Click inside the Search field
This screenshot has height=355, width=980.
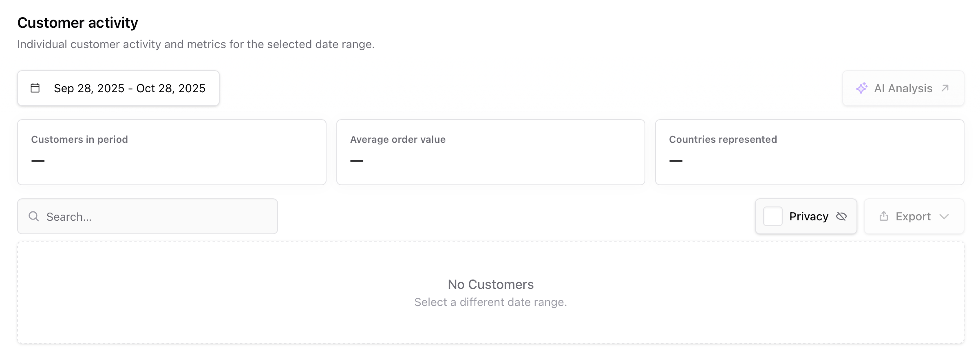coord(147,216)
